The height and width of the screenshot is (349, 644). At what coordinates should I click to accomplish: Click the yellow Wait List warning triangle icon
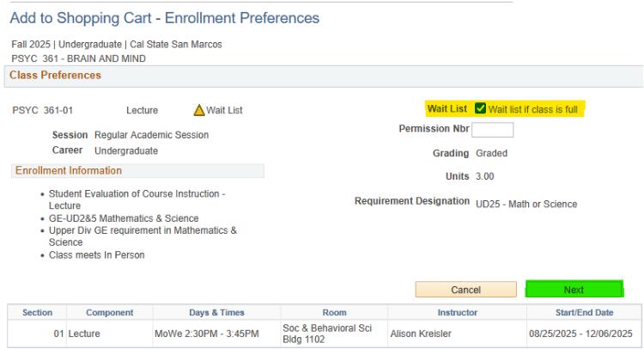[199, 110]
